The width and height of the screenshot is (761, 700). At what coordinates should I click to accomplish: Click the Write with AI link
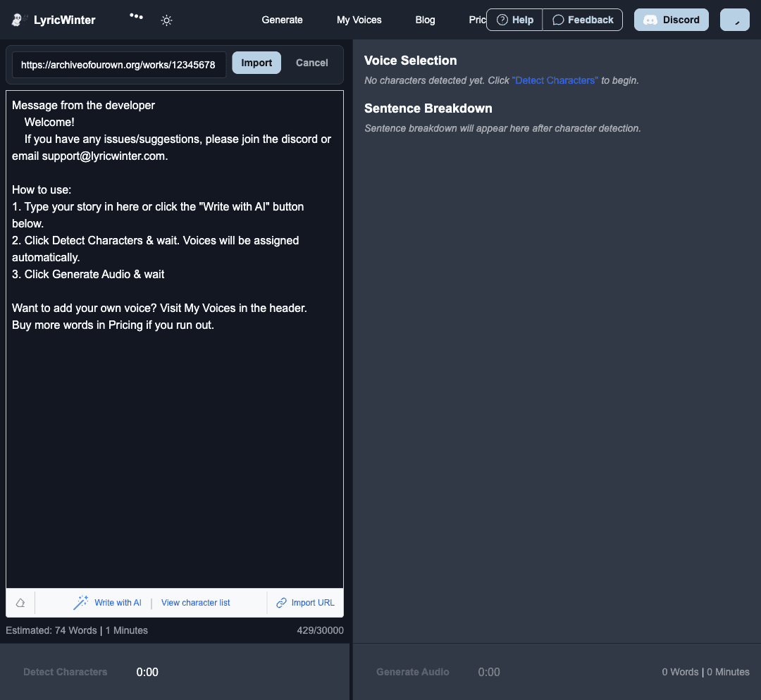[x=118, y=603]
